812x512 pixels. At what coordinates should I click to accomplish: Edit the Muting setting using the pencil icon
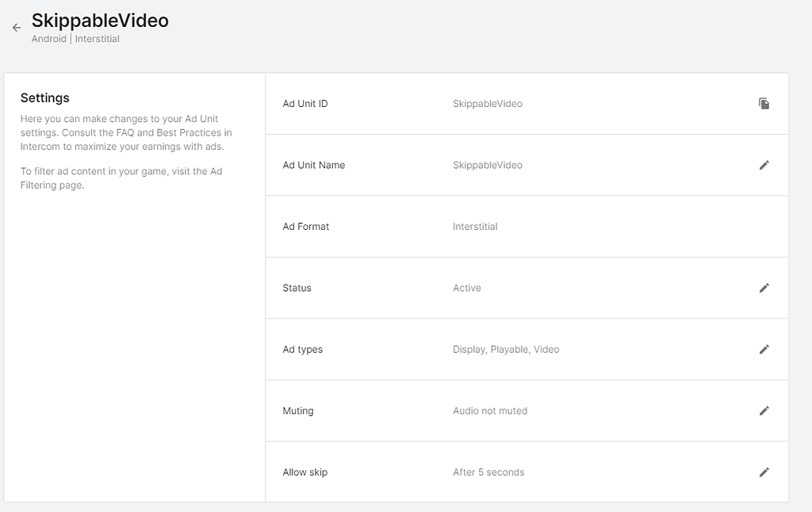click(x=764, y=411)
